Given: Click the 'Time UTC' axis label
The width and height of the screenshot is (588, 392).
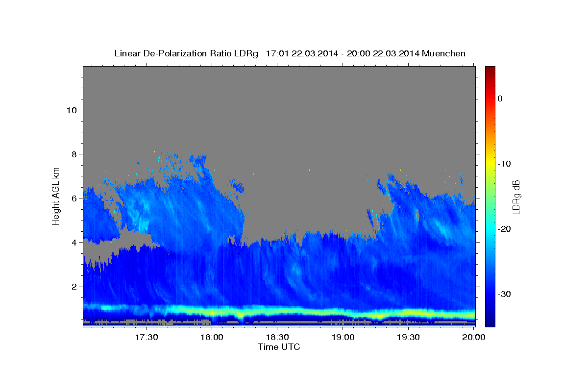Looking at the screenshot, I should [x=279, y=347].
